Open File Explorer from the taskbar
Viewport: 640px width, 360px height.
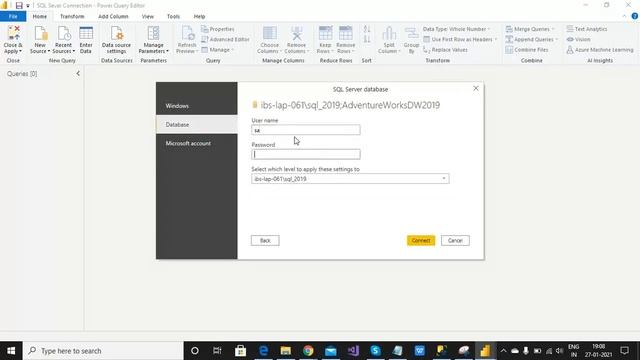tap(286, 351)
